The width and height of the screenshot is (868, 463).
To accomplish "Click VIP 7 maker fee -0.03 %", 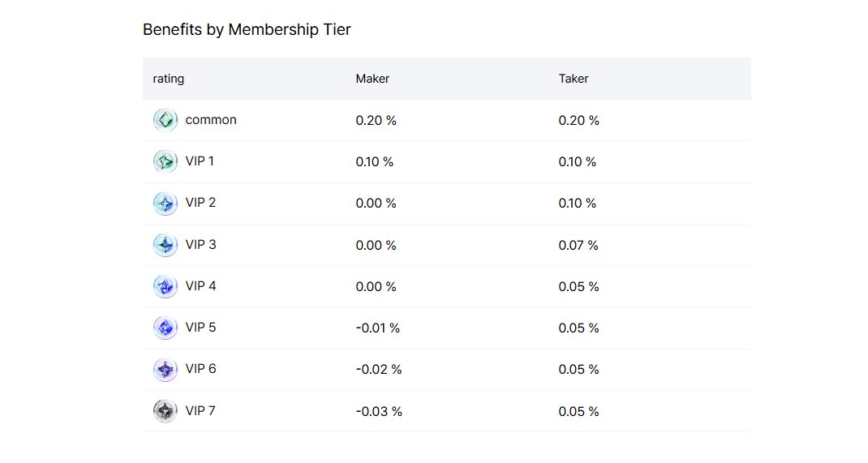I will [x=379, y=412].
